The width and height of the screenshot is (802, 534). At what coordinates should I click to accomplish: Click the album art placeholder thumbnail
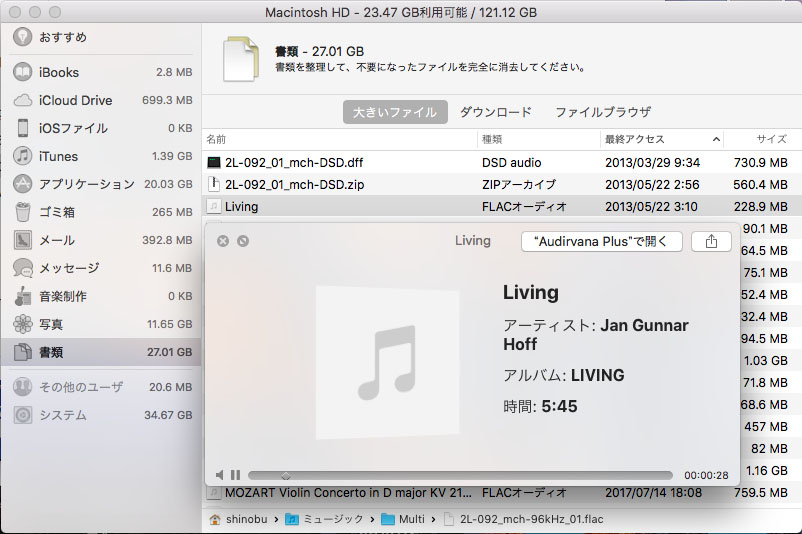[387, 362]
